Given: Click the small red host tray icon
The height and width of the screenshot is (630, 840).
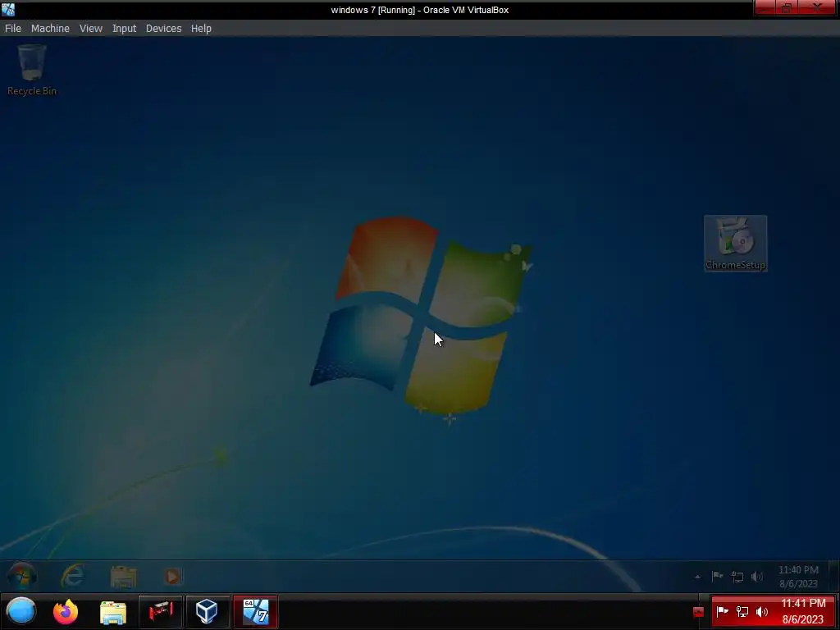Looking at the screenshot, I should click(x=698, y=612).
